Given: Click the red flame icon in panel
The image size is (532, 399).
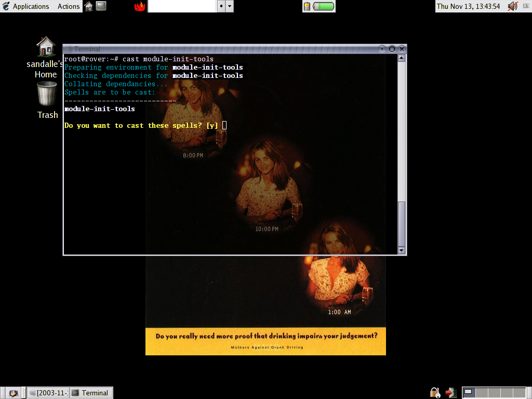Looking at the screenshot, I should pos(140,6).
